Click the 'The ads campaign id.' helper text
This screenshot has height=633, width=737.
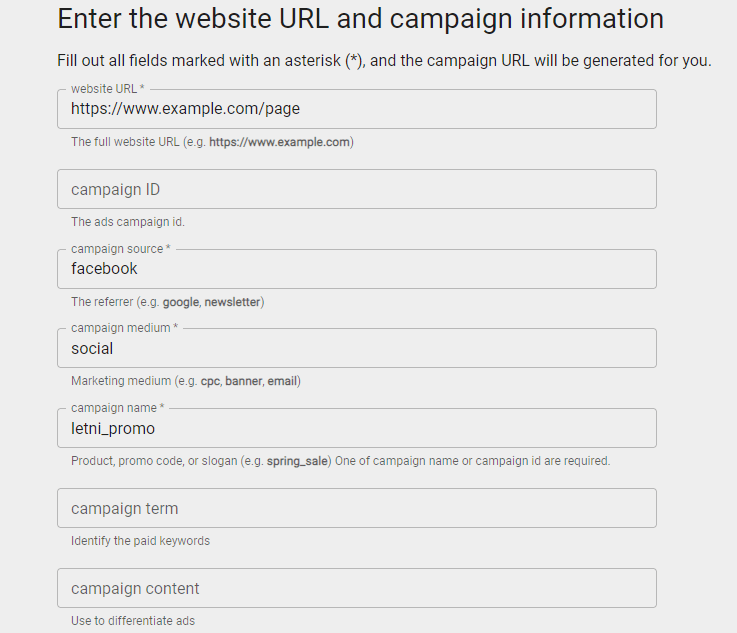(x=128, y=222)
